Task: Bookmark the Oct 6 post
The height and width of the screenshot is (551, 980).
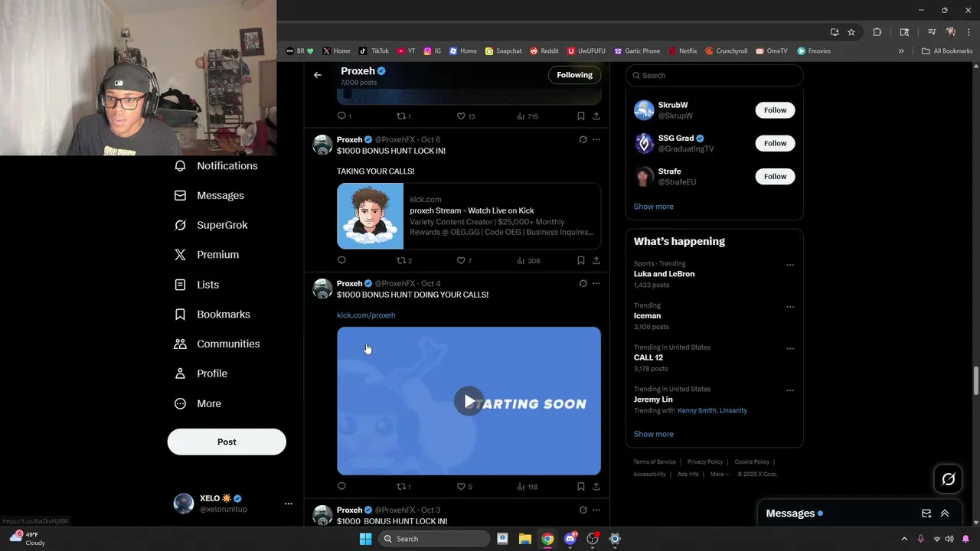Action: click(580, 260)
